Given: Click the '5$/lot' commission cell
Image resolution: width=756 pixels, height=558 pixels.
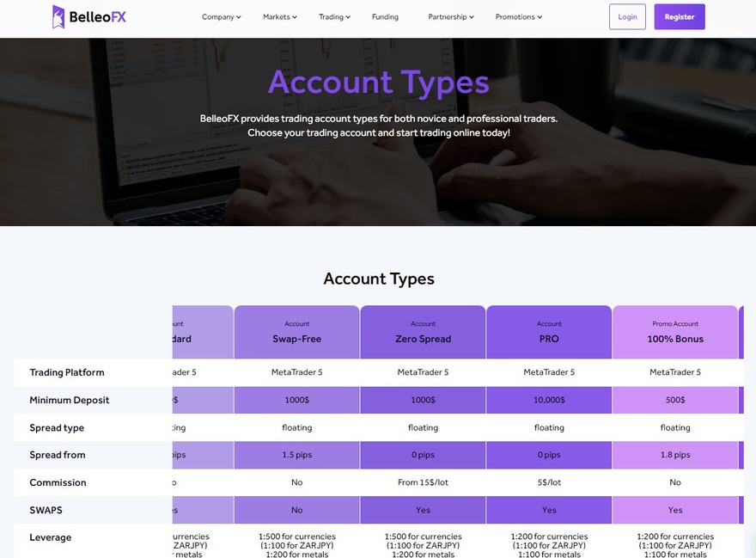Looking at the screenshot, I should click(549, 482).
